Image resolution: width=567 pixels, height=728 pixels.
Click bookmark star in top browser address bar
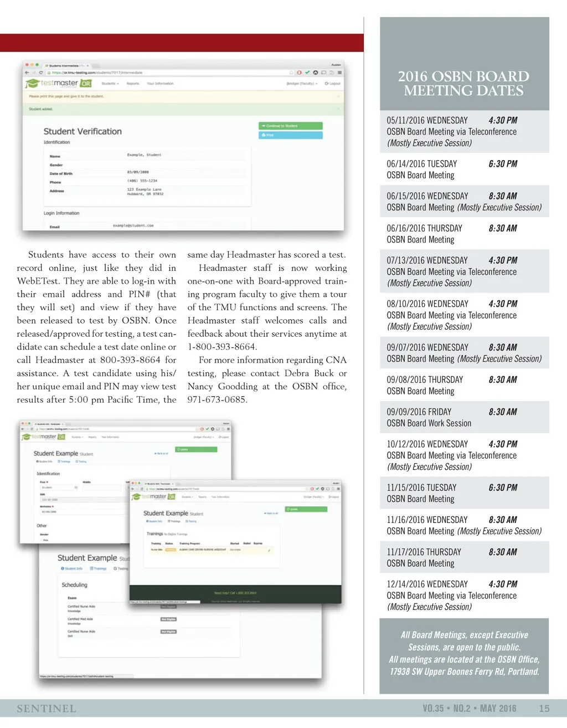tap(291, 73)
